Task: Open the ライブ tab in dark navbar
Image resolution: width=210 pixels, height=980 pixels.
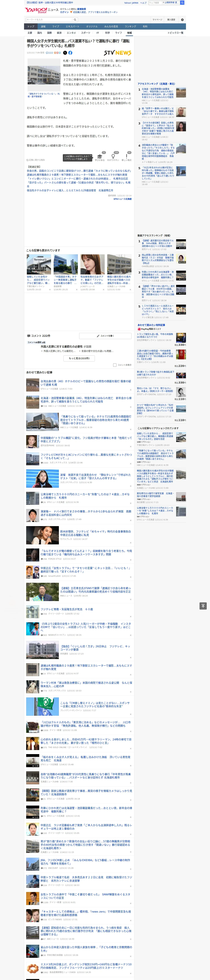Action: 56,27
